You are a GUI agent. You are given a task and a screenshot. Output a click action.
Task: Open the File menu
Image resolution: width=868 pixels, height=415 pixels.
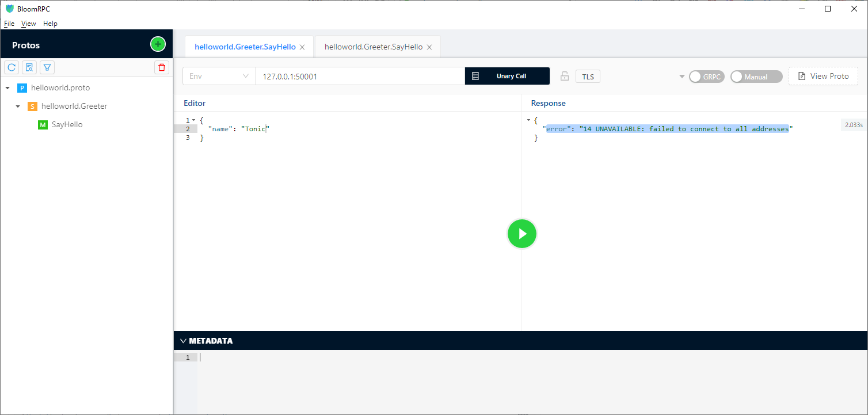click(9, 24)
